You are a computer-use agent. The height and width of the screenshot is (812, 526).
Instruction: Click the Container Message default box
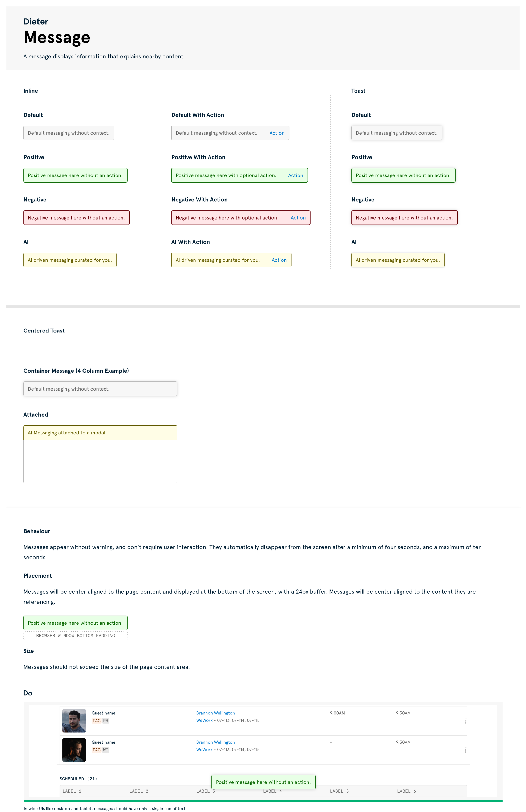[x=100, y=389]
